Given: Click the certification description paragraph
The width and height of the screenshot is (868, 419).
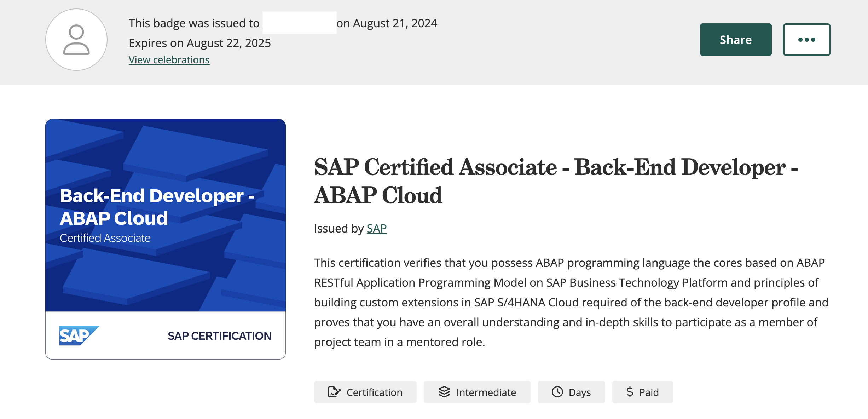Looking at the screenshot, I should tap(571, 302).
